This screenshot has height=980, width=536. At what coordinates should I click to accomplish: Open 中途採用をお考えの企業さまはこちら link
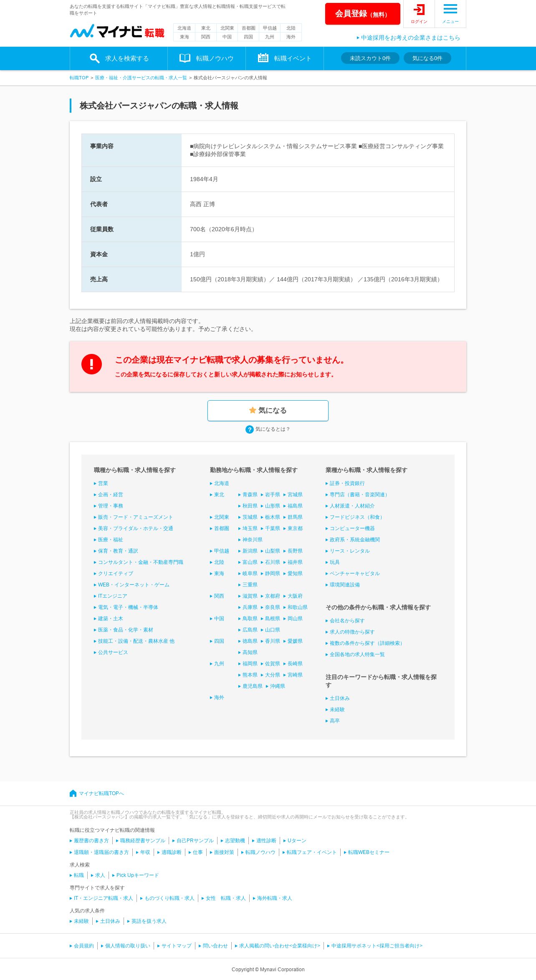[x=408, y=38]
